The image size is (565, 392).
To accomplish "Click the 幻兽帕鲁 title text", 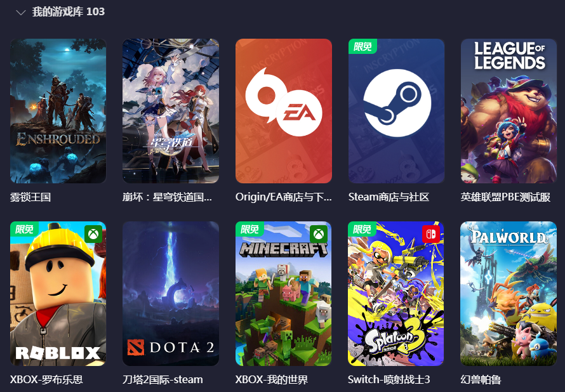I will [481, 379].
